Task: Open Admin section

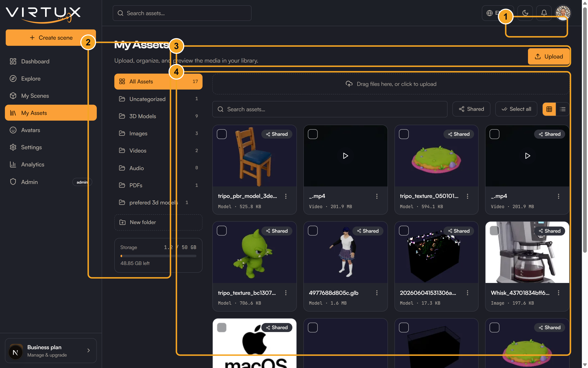Action: click(51, 182)
